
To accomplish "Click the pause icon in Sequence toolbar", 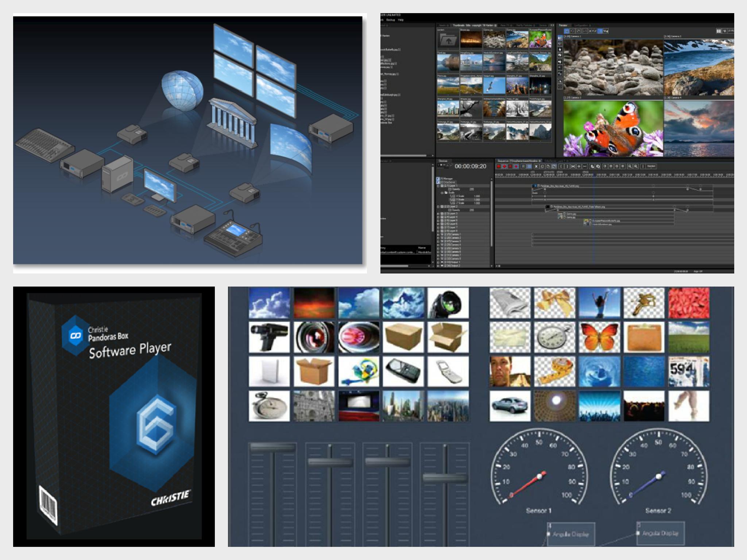I will [x=523, y=167].
